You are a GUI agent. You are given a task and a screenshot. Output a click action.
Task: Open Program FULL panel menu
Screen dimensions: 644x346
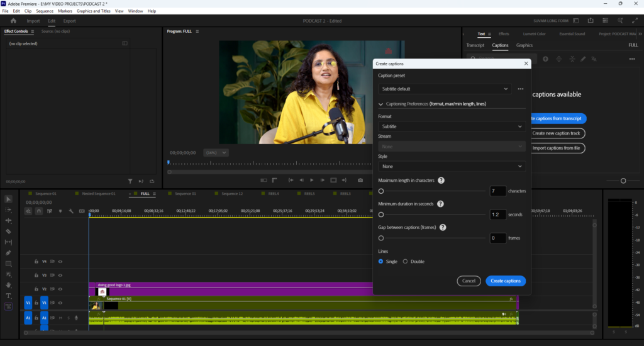[197, 31]
